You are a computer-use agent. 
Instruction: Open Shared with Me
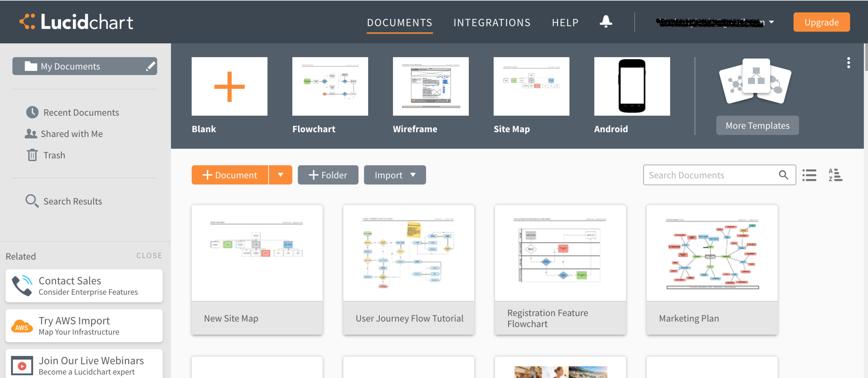pyautogui.click(x=72, y=134)
